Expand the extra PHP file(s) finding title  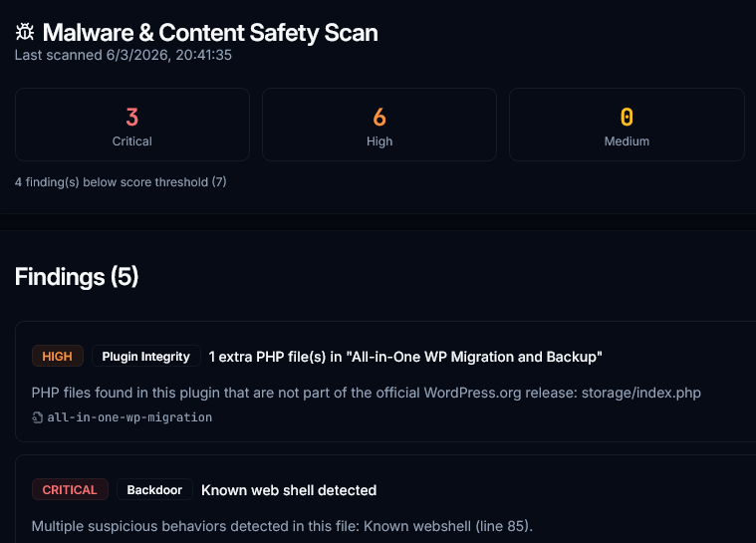click(x=405, y=357)
